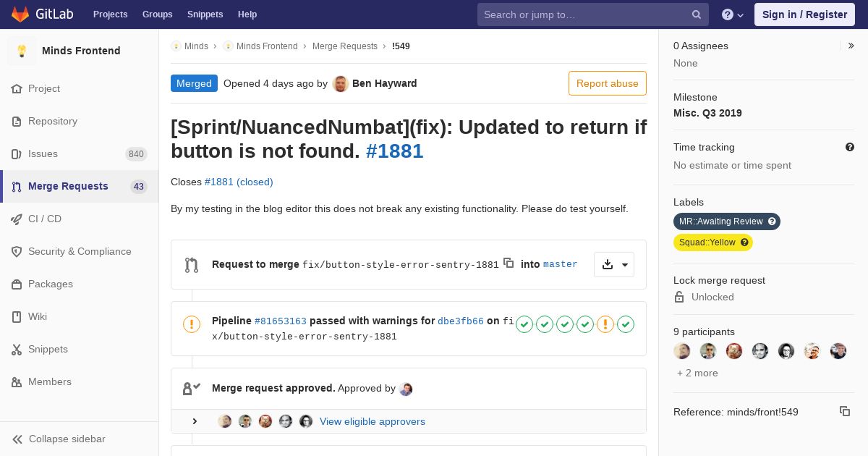Click the search magnifier icon
Screen dimensions: 868x456
tap(697, 14)
